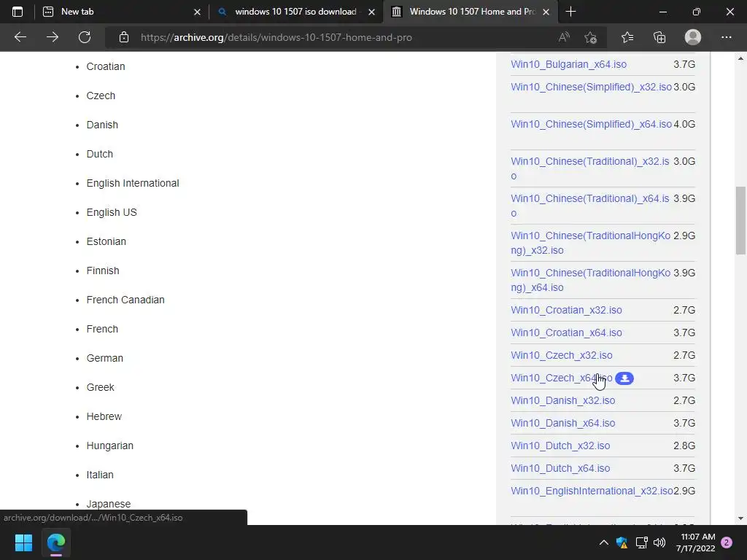Close the windows 10 1507 iso download tab
This screenshot has height=560, width=747.
tap(371, 12)
